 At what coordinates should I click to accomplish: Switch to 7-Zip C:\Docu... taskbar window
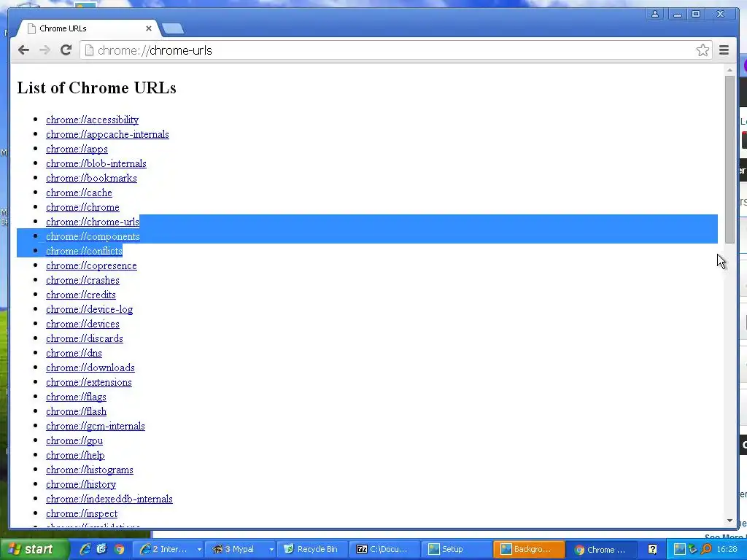coord(384,549)
